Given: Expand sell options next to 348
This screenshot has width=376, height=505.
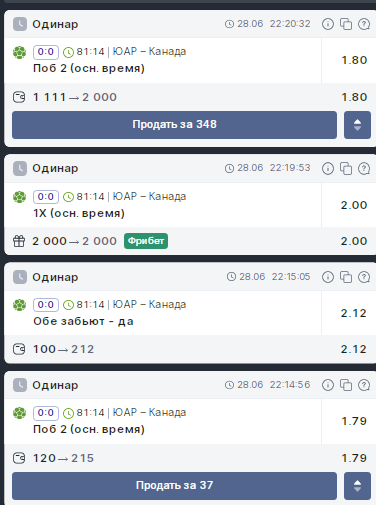Looking at the screenshot, I should [x=357, y=125].
